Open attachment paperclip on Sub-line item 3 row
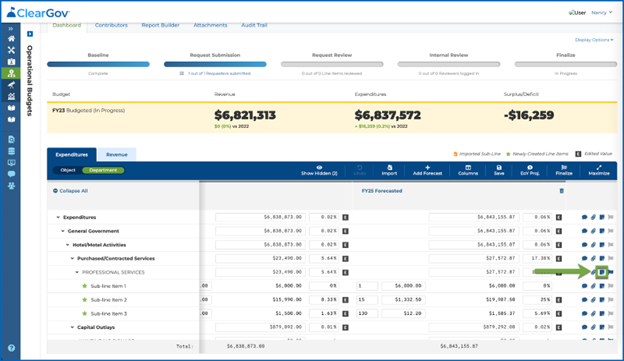Image resolution: width=624 pixels, height=361 pixels. (593, 314)
